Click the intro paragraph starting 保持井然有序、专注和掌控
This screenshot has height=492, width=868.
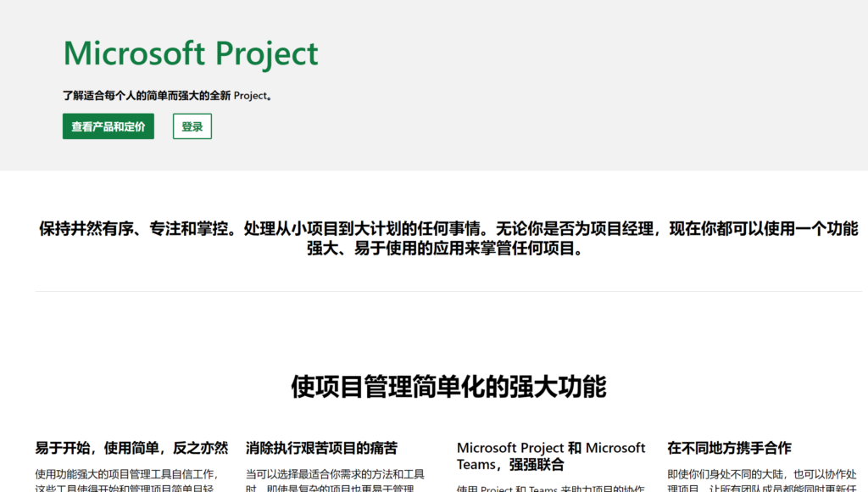coord(254,229)
